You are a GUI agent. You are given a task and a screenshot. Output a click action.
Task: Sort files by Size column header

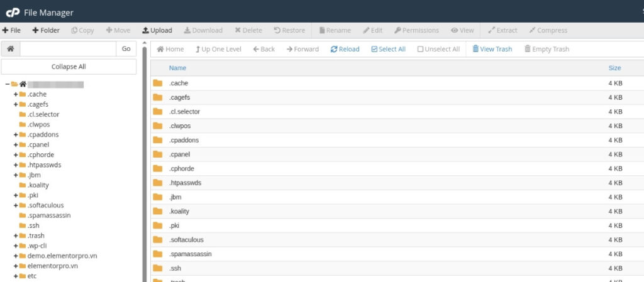click(x=614, y=68)
